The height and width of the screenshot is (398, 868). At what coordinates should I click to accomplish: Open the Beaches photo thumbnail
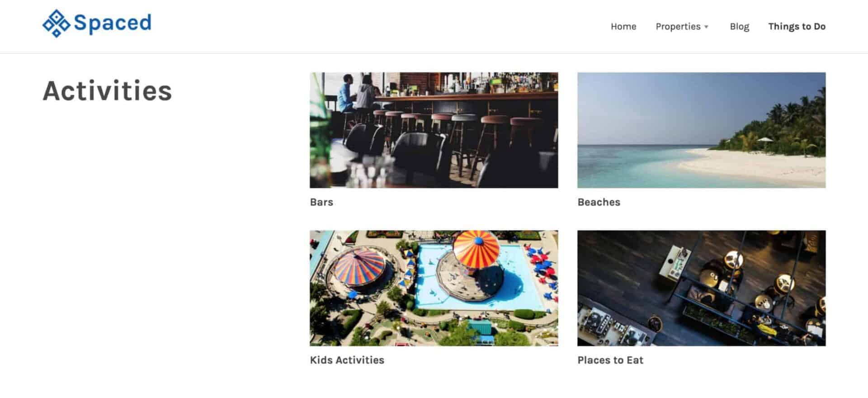click(701, 130)
